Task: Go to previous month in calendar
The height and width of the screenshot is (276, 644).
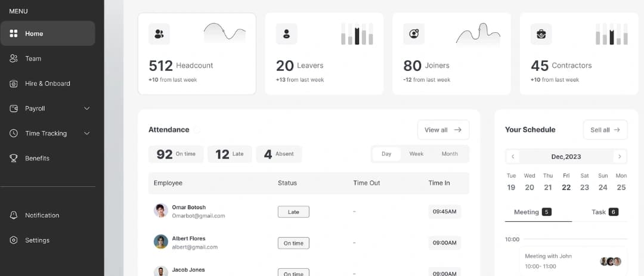Action: point(513,157)
